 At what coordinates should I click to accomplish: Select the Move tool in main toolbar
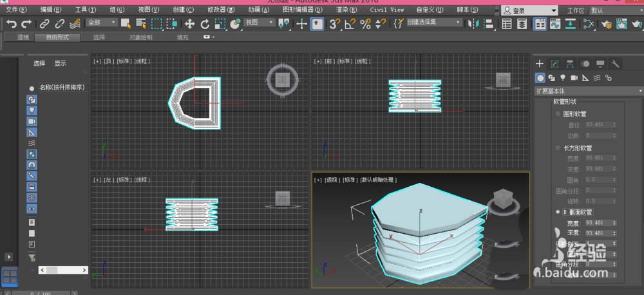189,23
